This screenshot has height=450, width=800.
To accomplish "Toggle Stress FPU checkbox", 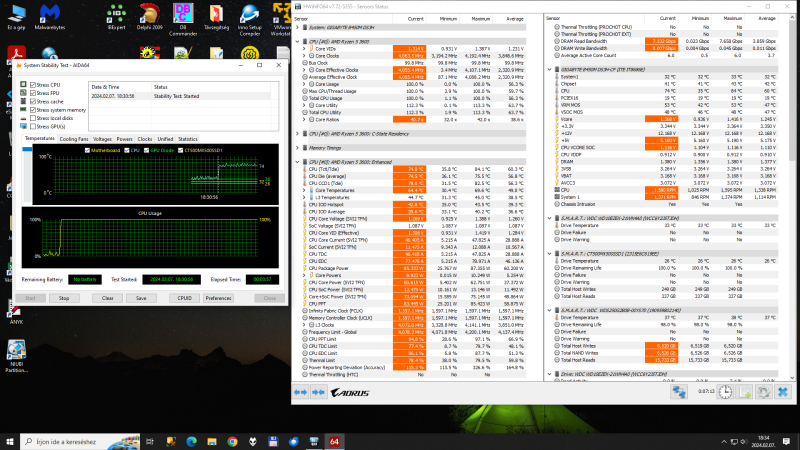I will pyautogui.click(x=33, y=93).
